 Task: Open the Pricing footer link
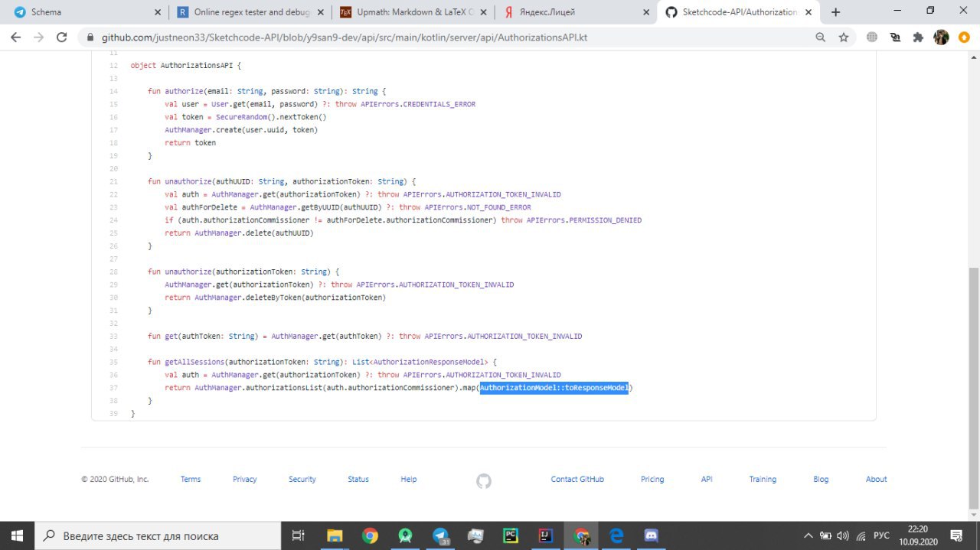tap(652, 479)
